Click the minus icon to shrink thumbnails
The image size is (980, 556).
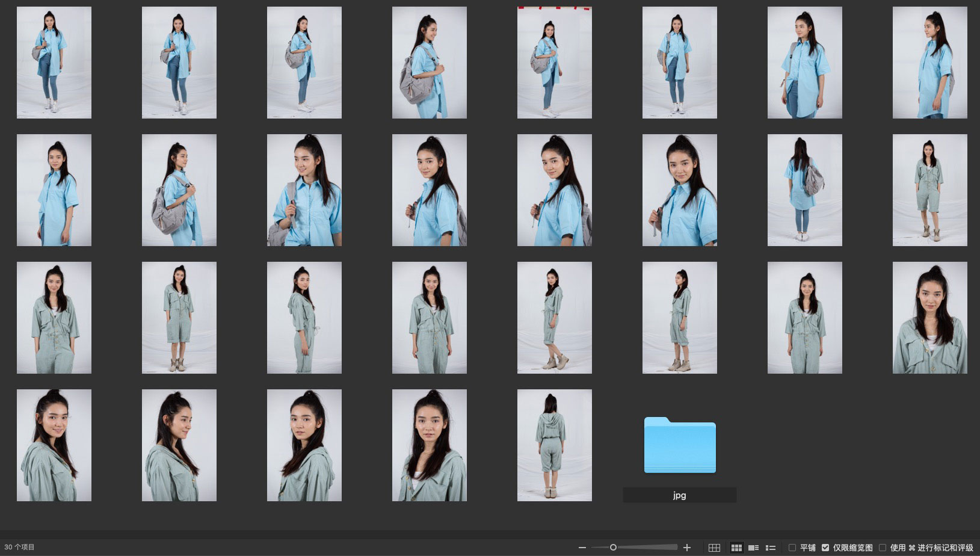pos(582,548)
